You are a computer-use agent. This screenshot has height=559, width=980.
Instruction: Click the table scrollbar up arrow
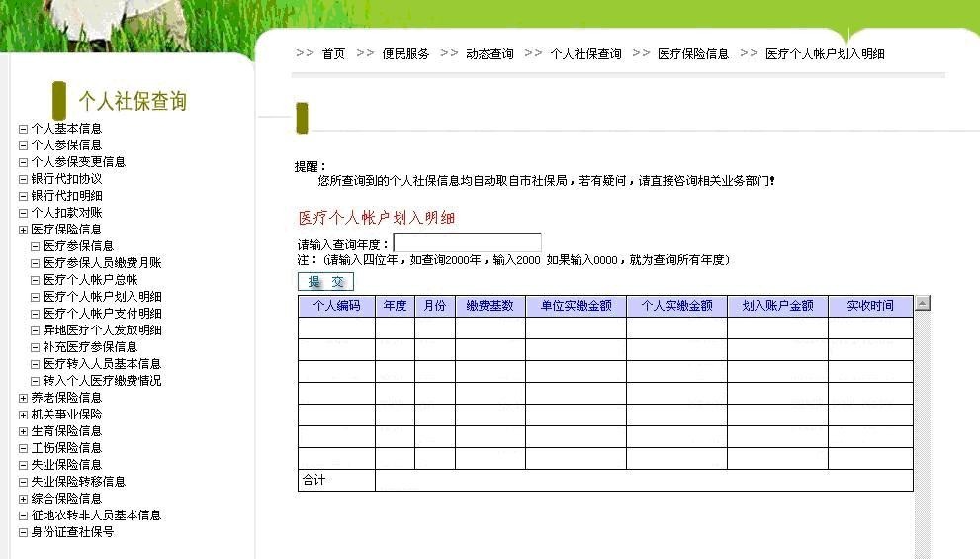(923, 304)
